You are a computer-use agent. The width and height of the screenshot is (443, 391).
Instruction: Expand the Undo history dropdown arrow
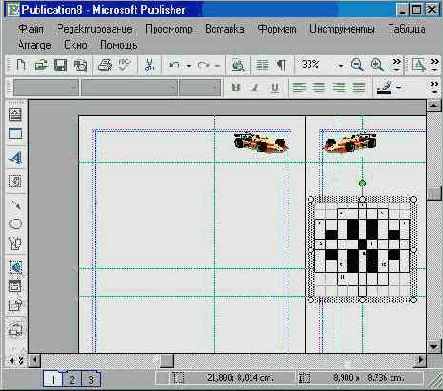pos(189,66)
